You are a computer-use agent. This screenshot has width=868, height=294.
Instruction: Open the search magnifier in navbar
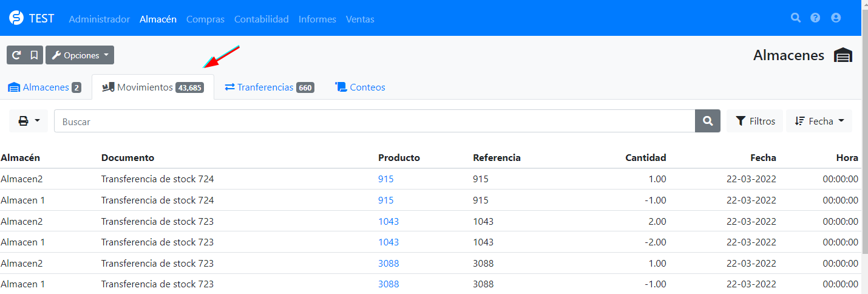[x=796, y=18]
